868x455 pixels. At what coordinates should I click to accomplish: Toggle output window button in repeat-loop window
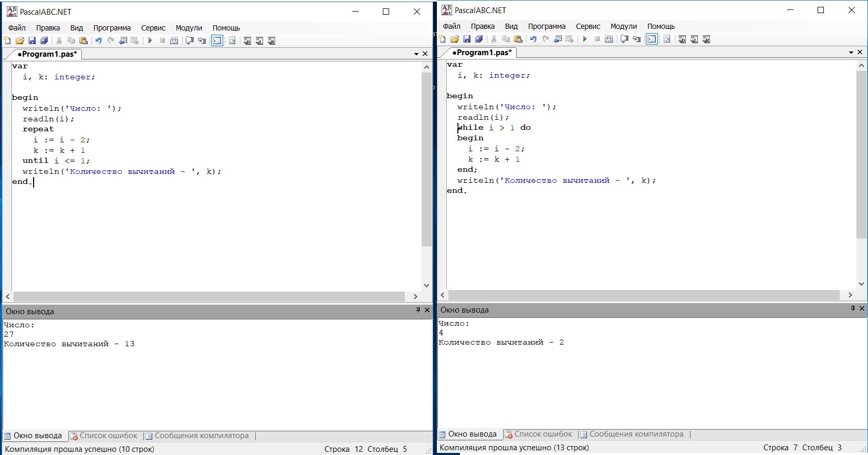pyautogui.click(x=217, y=40)
